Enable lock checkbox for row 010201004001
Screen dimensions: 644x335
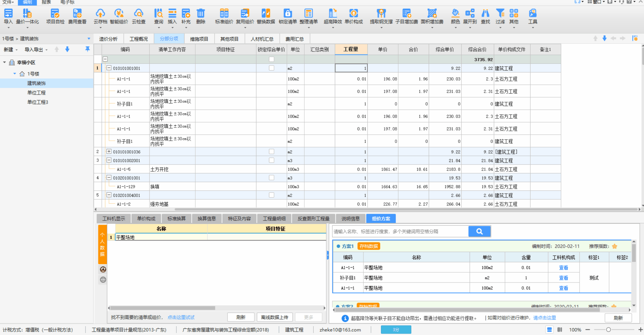tap(272, 195)
